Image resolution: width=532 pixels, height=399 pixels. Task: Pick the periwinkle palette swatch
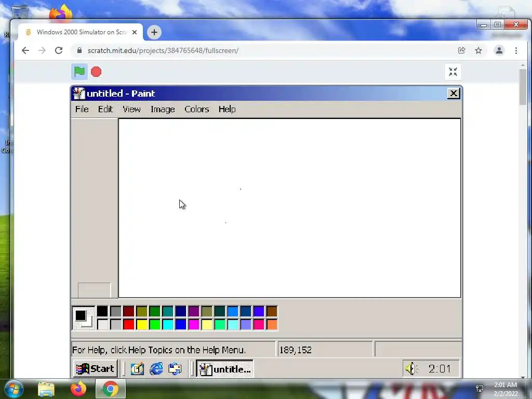point(246,324)
